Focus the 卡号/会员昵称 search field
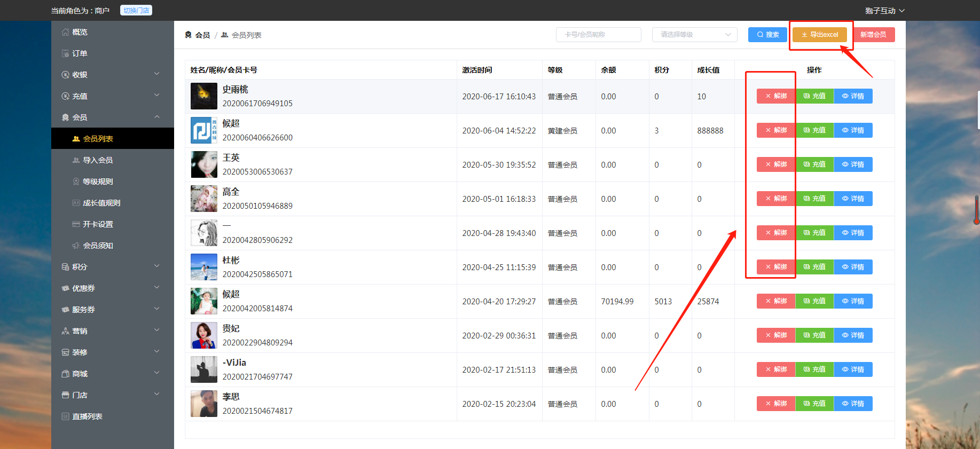 [x=598, y=35]
